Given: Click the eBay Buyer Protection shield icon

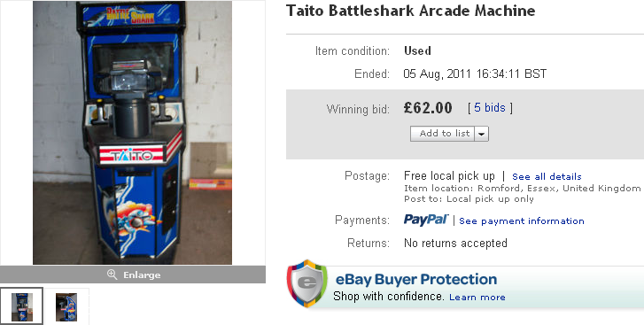Looking at the screenshot, I should (306, 283).
